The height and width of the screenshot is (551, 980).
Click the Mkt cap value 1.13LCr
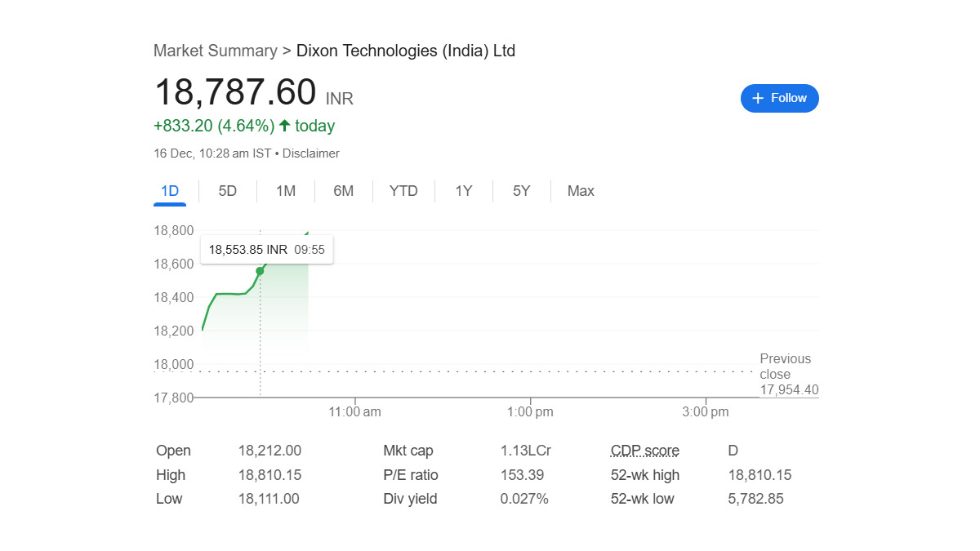coord(523,451)
